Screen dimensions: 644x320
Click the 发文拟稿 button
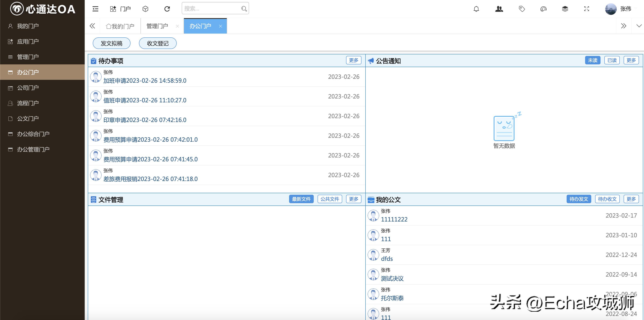pos(111,43)
